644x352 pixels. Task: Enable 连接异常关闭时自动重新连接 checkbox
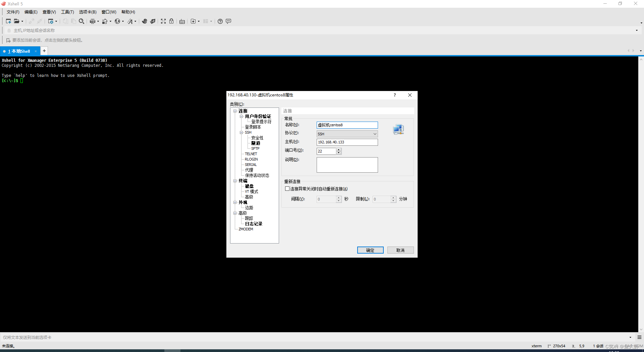[287, 189]
